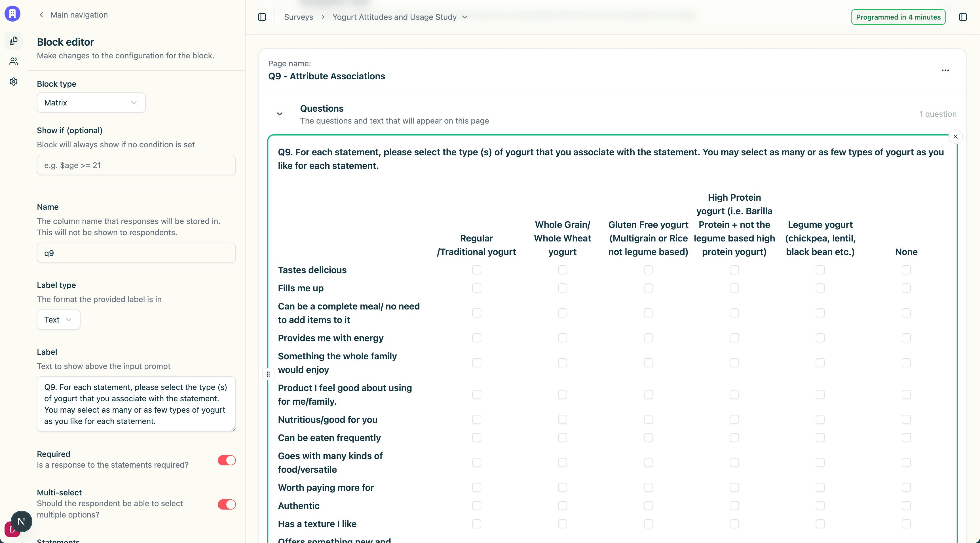Image resolution: width=980 pixels, height=543 pixels.
Task: Collapse the Questions section chevron
Action: pos(280,114)
